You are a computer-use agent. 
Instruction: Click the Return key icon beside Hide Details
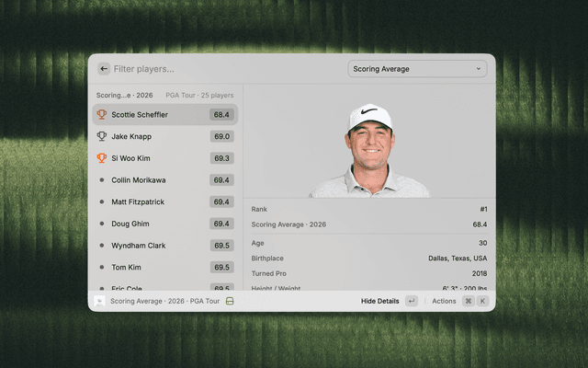coord(412,301)
